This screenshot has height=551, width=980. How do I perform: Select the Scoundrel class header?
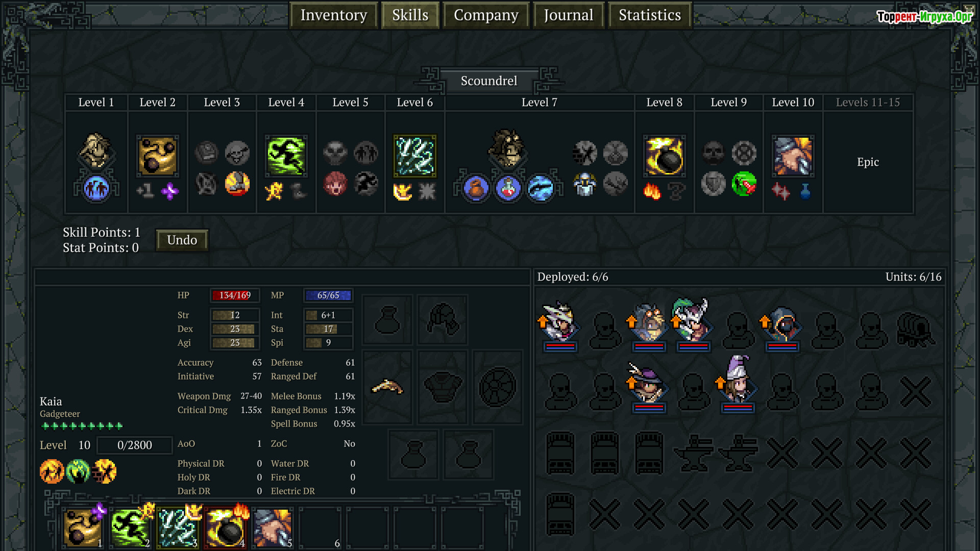click(x=489, y=81)
